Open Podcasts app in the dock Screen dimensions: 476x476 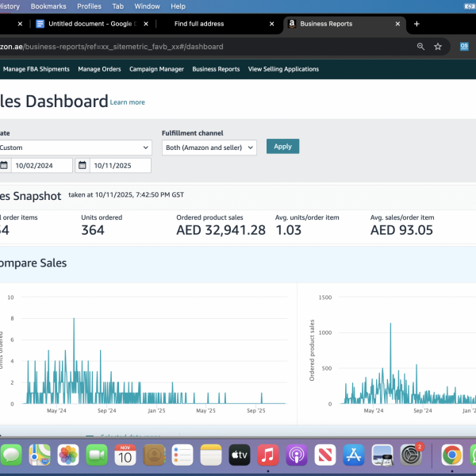point(297,455)
